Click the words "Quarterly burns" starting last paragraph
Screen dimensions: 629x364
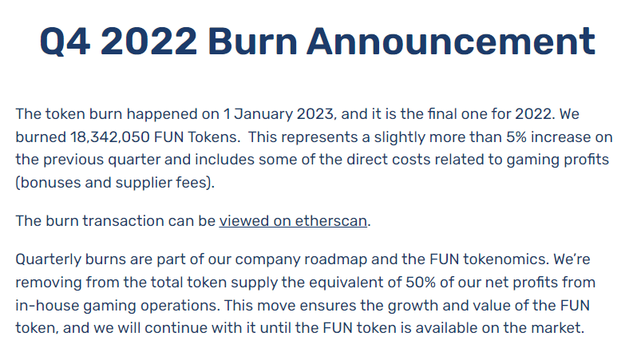70,259
